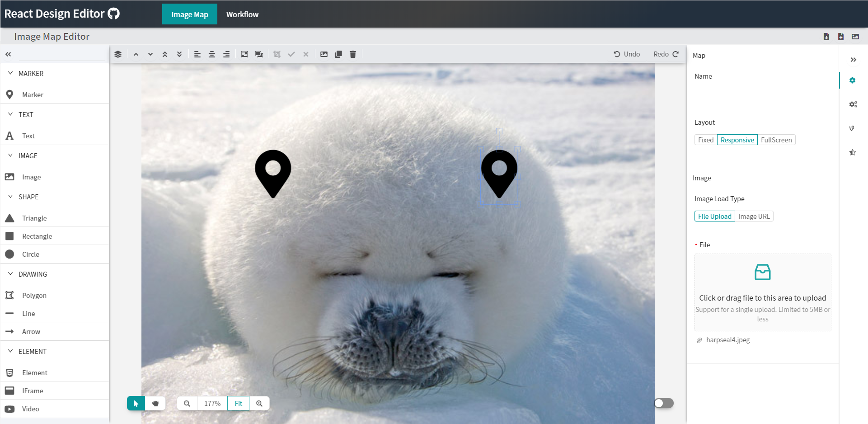Viewport: 868px width, 424px height.
Task: Click the duplicate objects icon
Action: click(x=338, y=54)
